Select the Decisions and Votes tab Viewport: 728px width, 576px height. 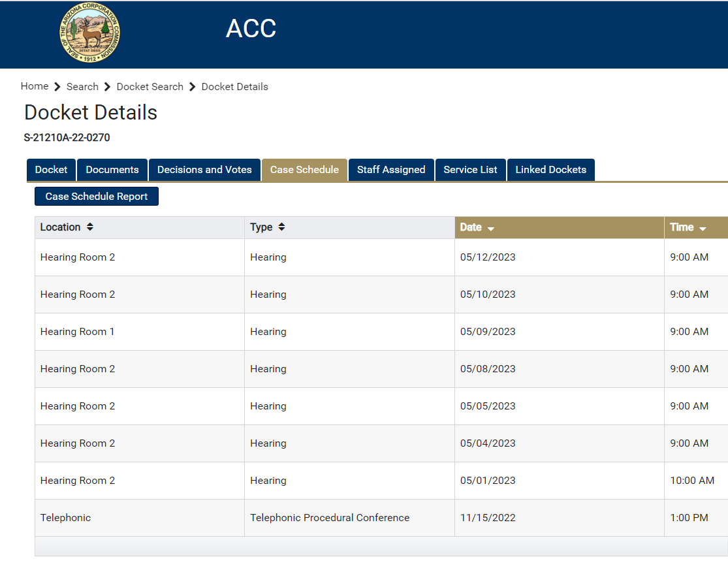(x=204, y=170)
